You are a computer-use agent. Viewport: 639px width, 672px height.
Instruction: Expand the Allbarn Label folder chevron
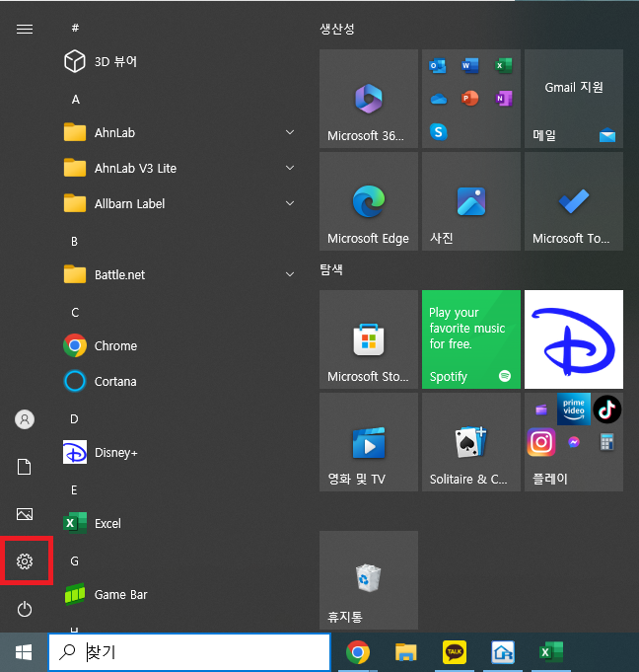(x=290, y=203)
